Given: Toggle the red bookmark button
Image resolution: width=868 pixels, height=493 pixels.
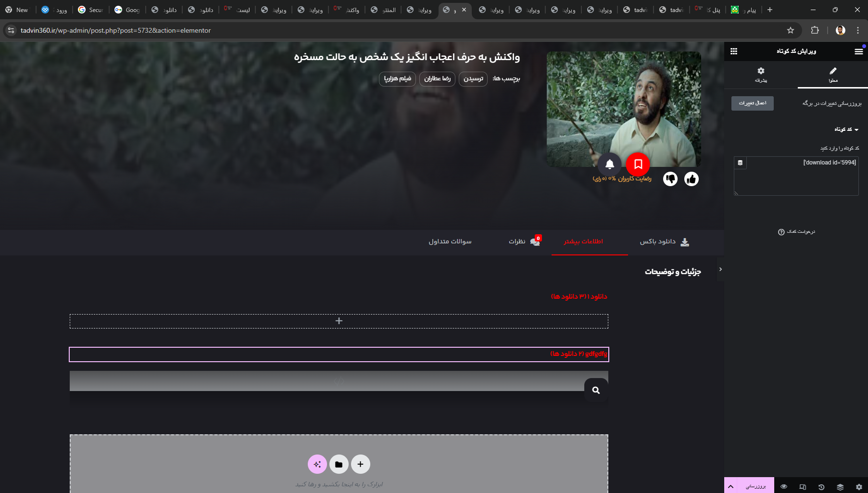Looking at the screenshot, I should click(638, 164).
